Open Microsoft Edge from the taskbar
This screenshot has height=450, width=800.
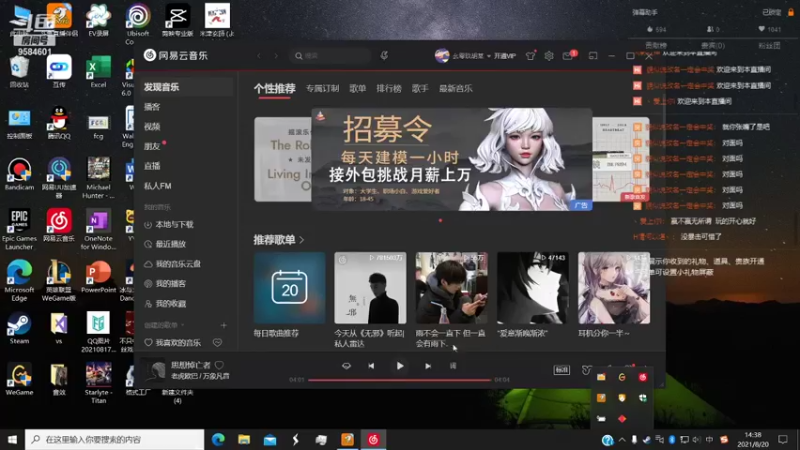click(x=218, y=439)
